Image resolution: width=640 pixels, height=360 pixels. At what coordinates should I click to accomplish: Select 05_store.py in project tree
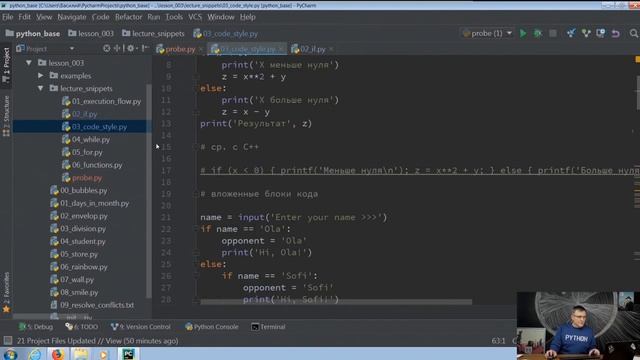coord(74,254)
